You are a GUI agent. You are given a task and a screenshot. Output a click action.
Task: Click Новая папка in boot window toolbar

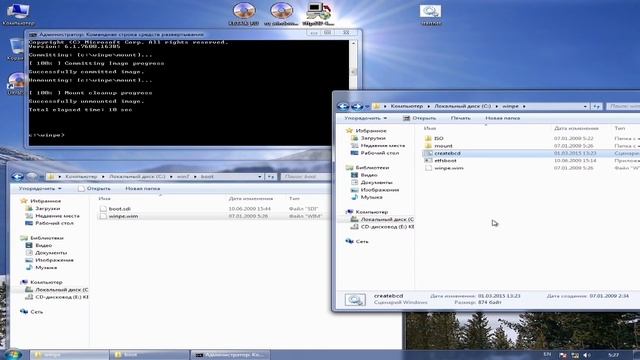pos(142,189)
